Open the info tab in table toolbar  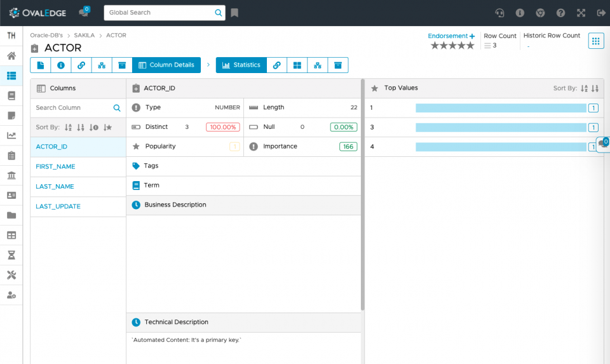click(x=61, y=65)
